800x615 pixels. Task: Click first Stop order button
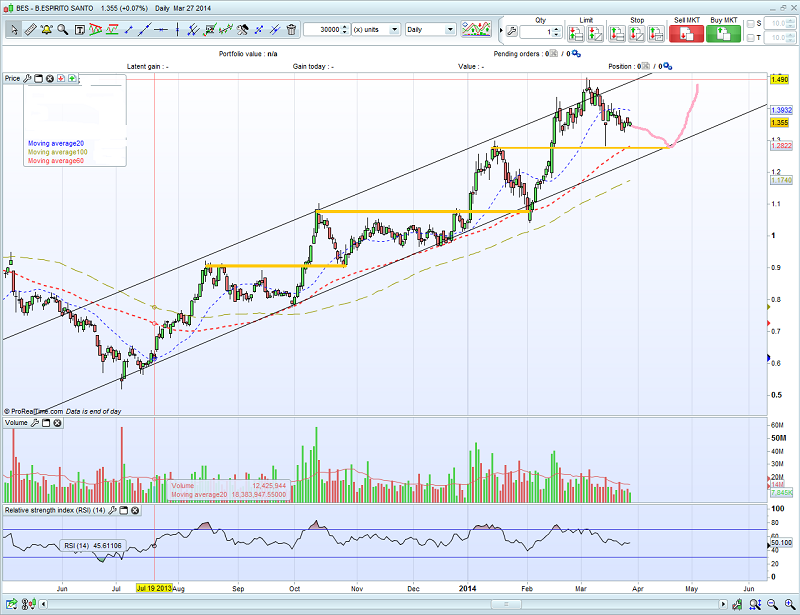pyautogui.click(x=617, y=34)
